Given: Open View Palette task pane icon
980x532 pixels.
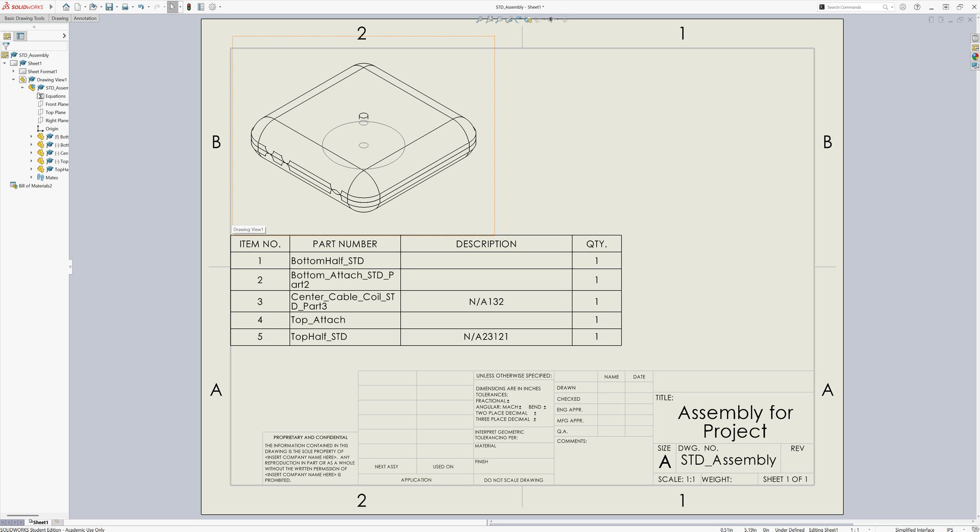Looking at the screenshot, I should pyautogui.click(x=975, y=47).
